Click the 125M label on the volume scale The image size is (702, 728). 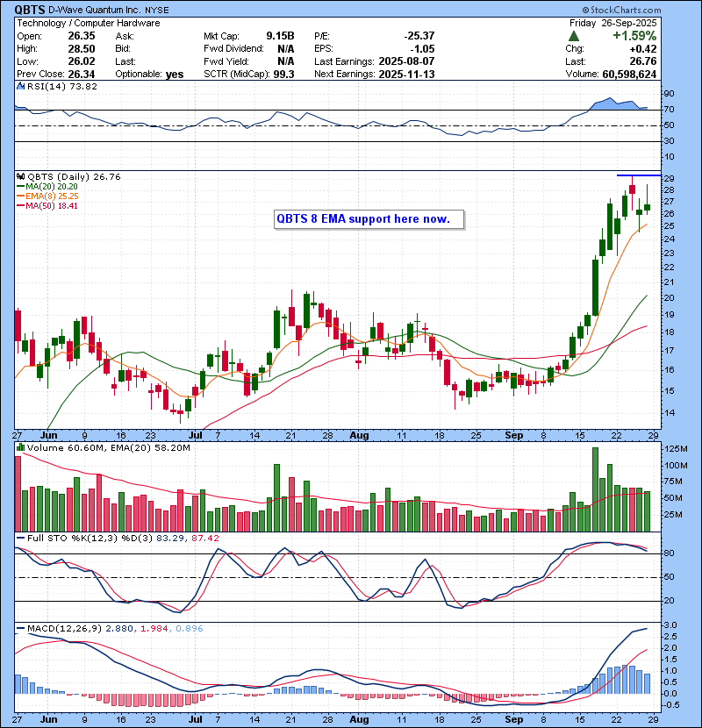click(677, 449)
